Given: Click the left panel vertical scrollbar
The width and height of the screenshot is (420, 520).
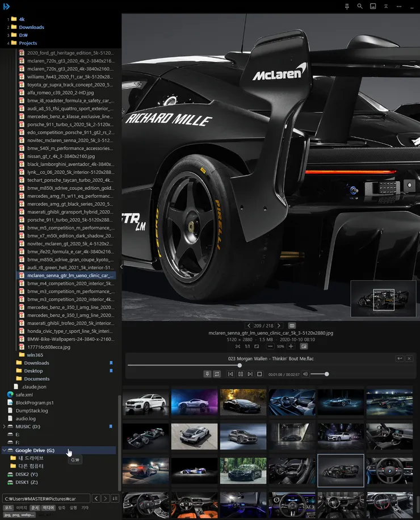Looking at the screenshot, I should click(119, 443).
